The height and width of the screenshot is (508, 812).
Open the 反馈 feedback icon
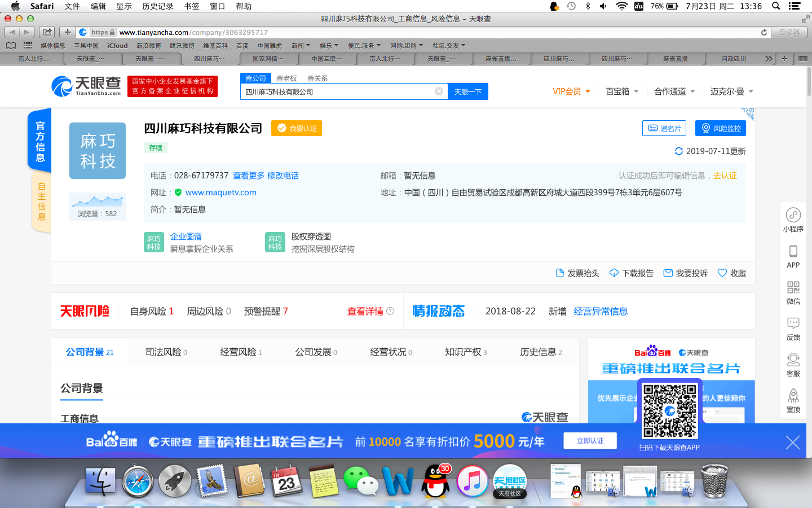pyautogui.click(x=793, y=323)
